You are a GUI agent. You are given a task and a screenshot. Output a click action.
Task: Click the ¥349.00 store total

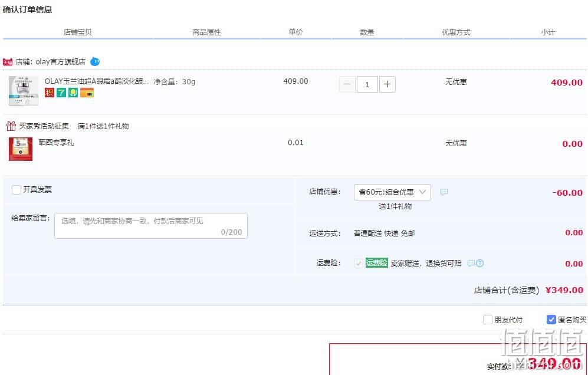point(564,290)
